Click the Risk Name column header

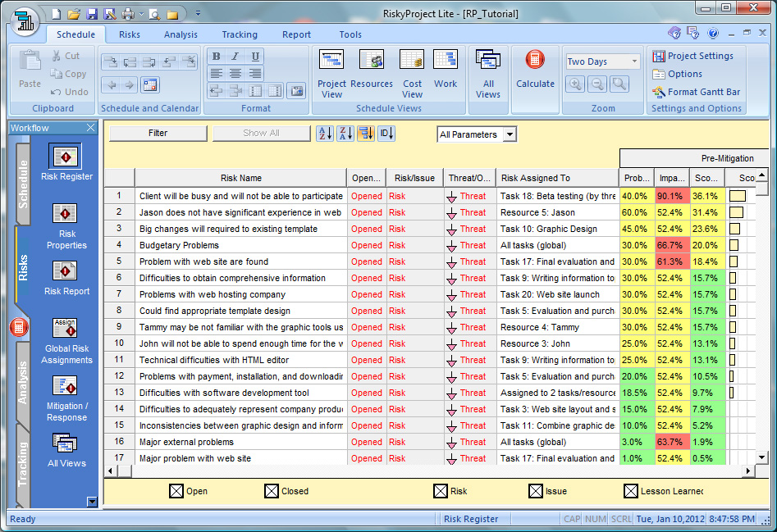click(241, 178)
